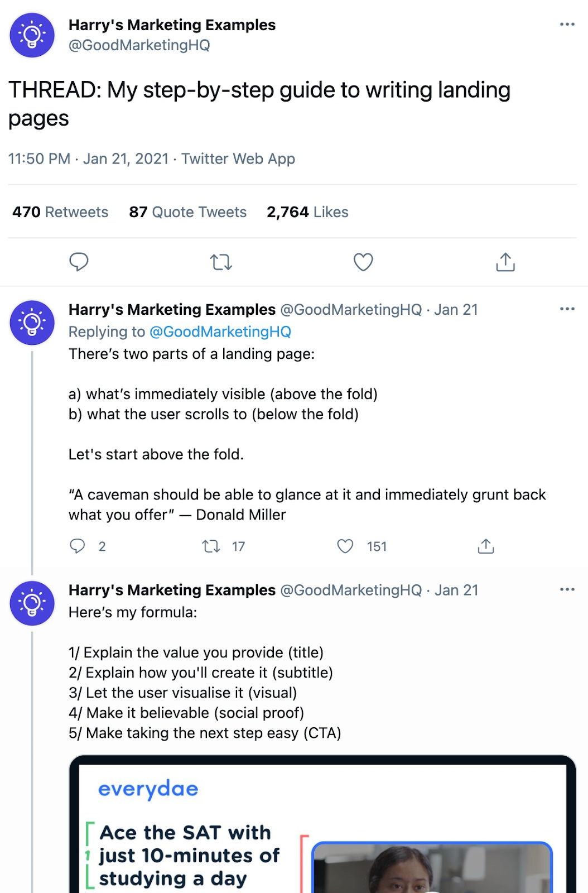Open the everydae landing page image

(x=322, y=826)
